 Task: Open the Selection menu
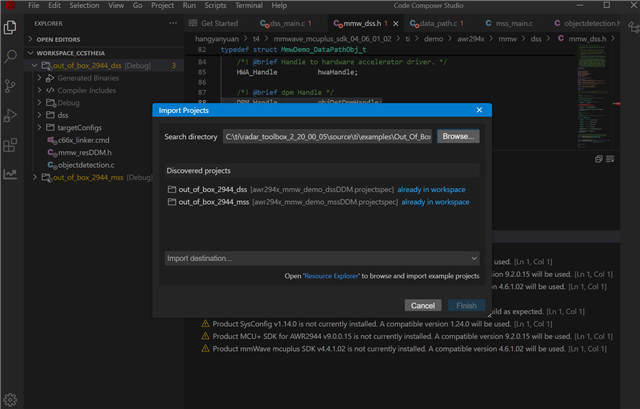84,5
